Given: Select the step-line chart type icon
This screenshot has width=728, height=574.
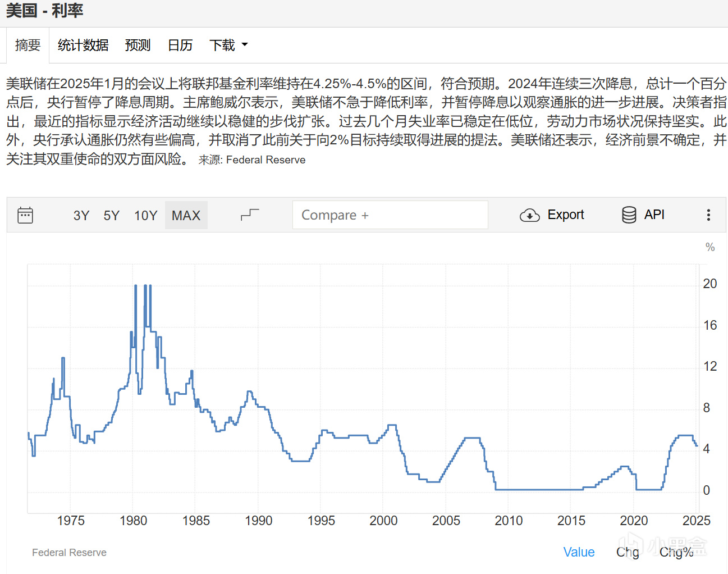Looking at the screenshot, I should coord(250,215).
